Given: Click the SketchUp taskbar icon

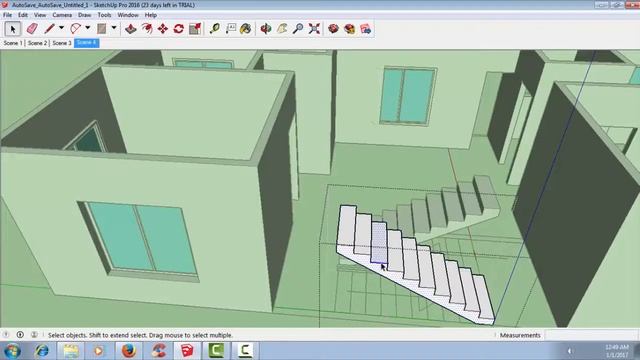Looking at the screenshot, I should coord(187,351).
